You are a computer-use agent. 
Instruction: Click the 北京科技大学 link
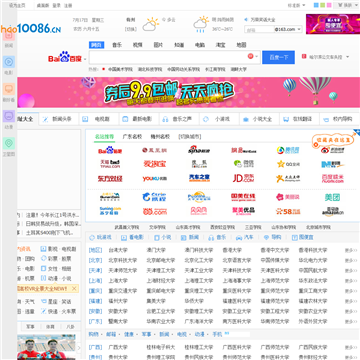tap(123, 260)
